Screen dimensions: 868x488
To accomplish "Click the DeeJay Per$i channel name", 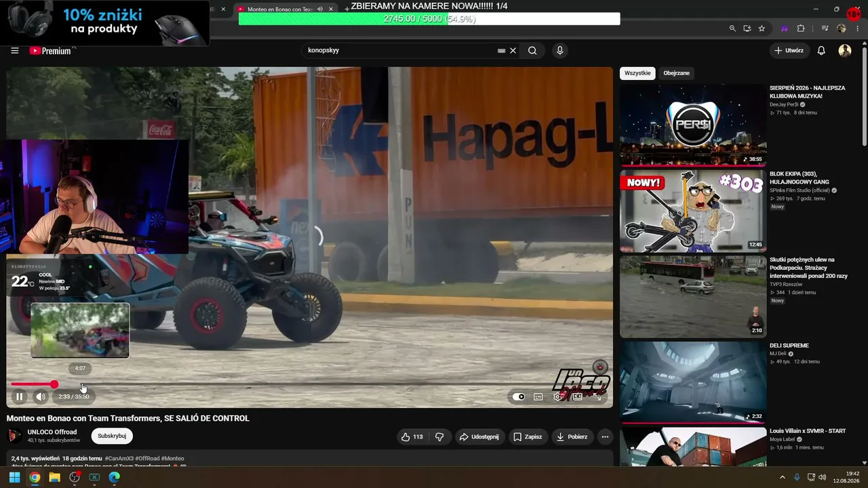I will point(784,104).
